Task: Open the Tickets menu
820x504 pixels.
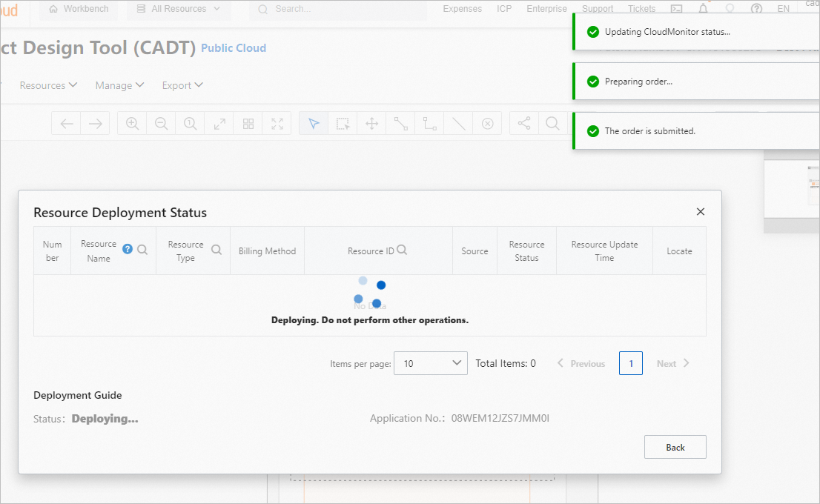Action: 641,9
